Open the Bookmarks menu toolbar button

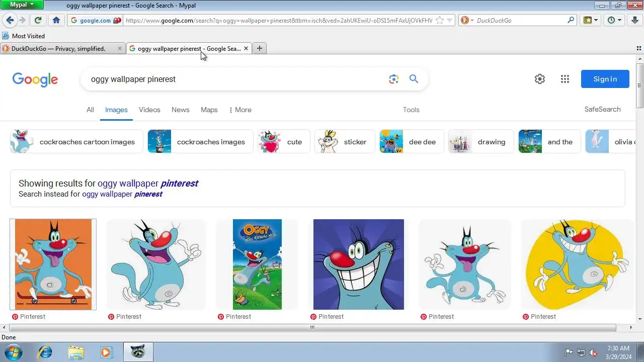pyautogui.click(x=590, y=20)
